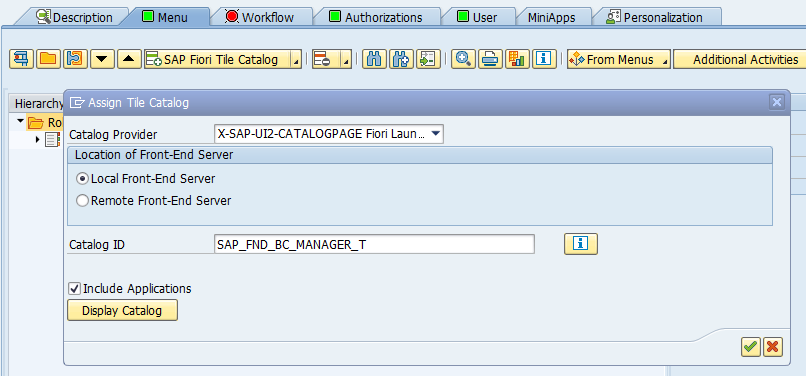The image size is (806, 376).
Task: Select Local Front-End Server radio button
Action: point(82,179)
